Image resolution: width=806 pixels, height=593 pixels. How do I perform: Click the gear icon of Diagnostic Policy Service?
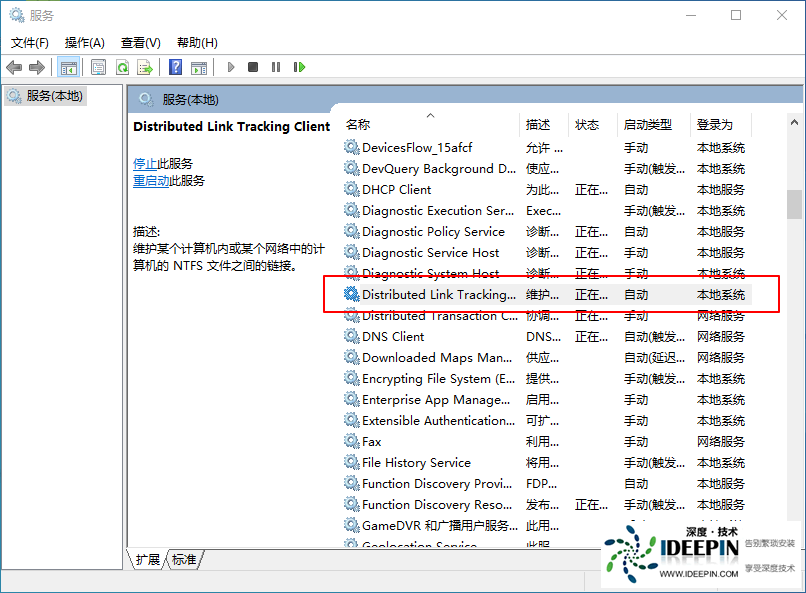[x=352, y=232]
